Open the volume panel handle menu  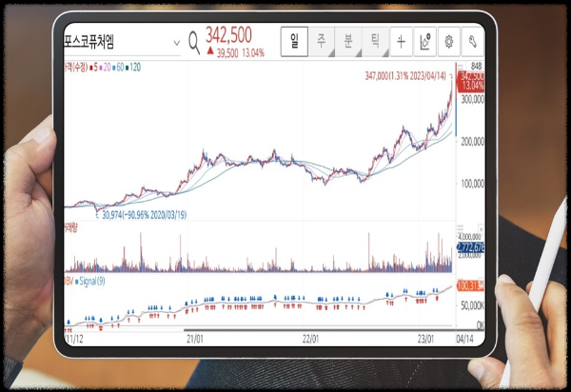(461, 228)
